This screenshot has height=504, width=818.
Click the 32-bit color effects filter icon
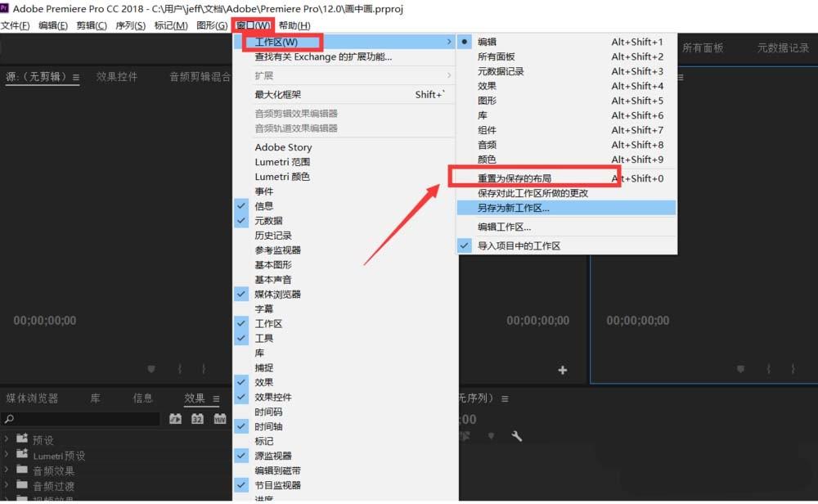pyautogui.click(x=197, y=418)
